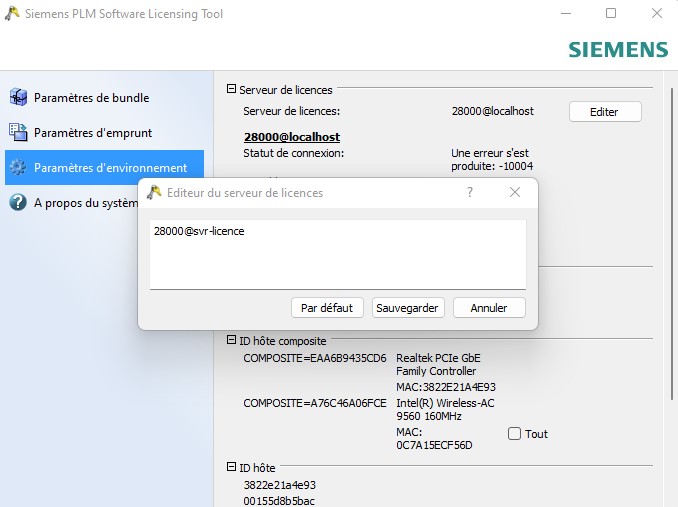678x507 pixels.
Task: Click the COMPOSITE=A76C46A06FCE value
Action: (315, 403)
